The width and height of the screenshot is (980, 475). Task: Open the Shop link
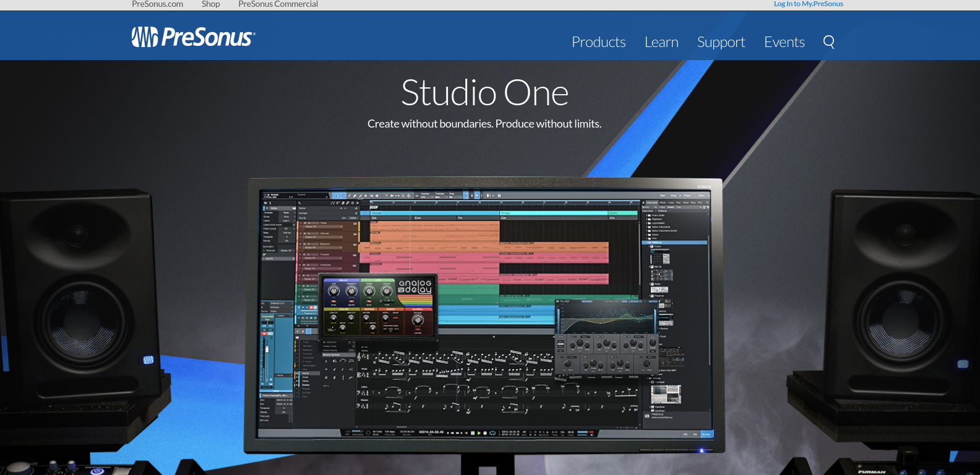(x=210, y=4)
